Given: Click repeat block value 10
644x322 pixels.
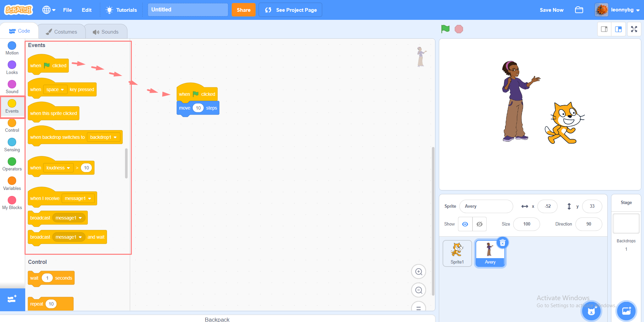Looking at the screenshot, I should point(51,304).
